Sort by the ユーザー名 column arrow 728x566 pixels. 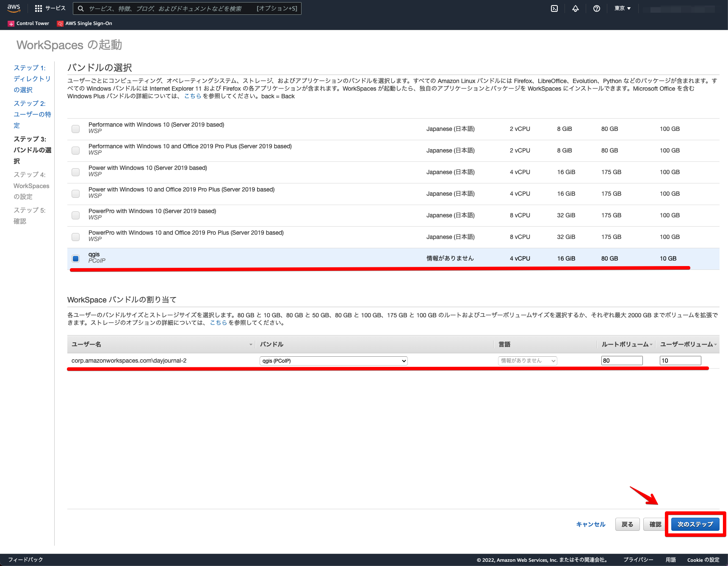[x=250, y=344]
